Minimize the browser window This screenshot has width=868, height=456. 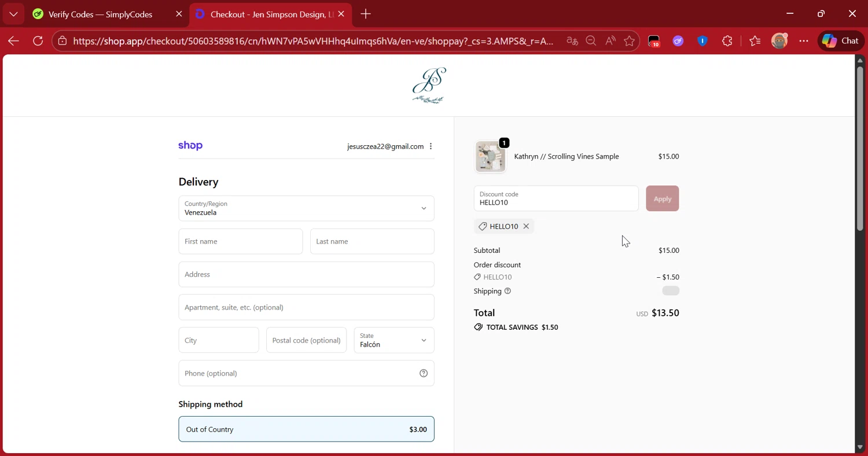[790, 13]
